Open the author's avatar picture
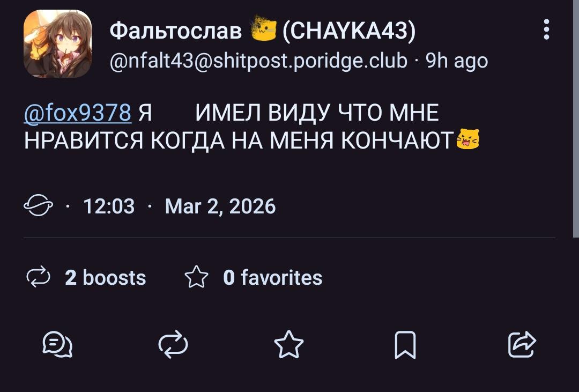This screenshot has width=579, height=392. pos(57,43)
